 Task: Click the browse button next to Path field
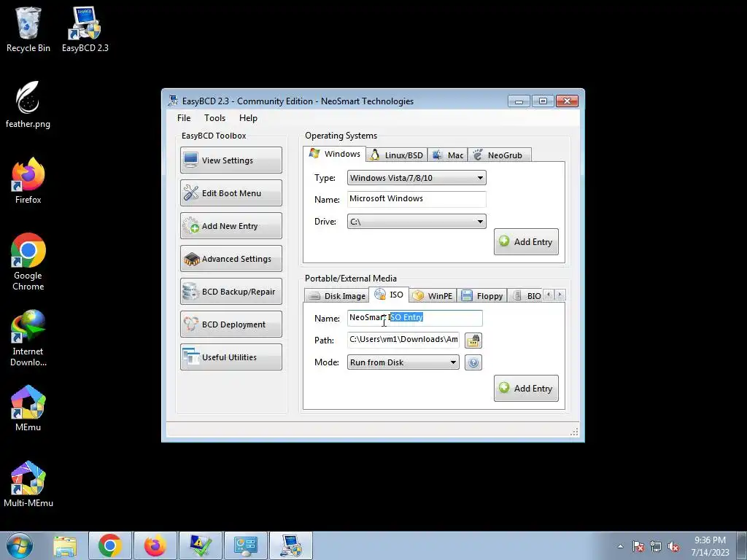[473, 341]
